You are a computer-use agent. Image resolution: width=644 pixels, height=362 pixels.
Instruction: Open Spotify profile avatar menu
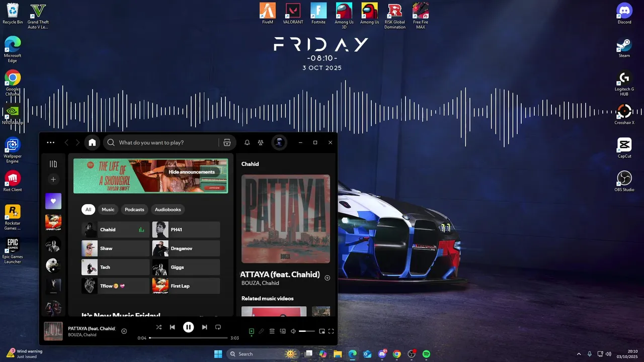[279, 142]
